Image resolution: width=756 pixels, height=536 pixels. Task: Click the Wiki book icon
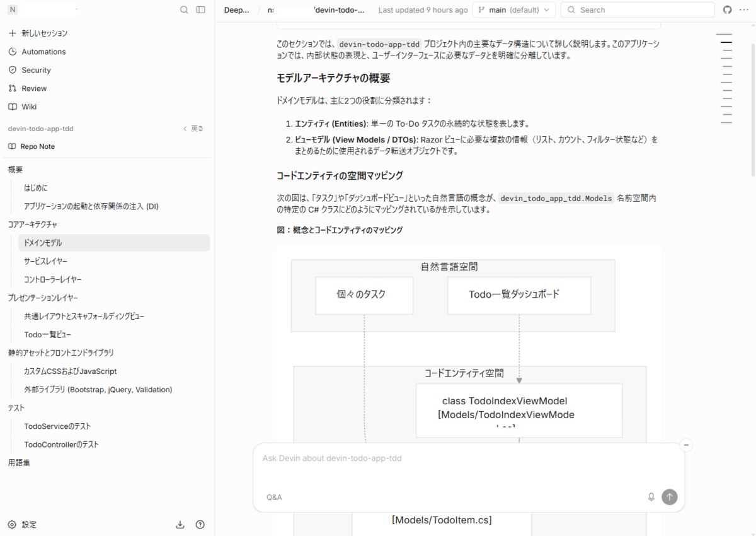point(13,107)
